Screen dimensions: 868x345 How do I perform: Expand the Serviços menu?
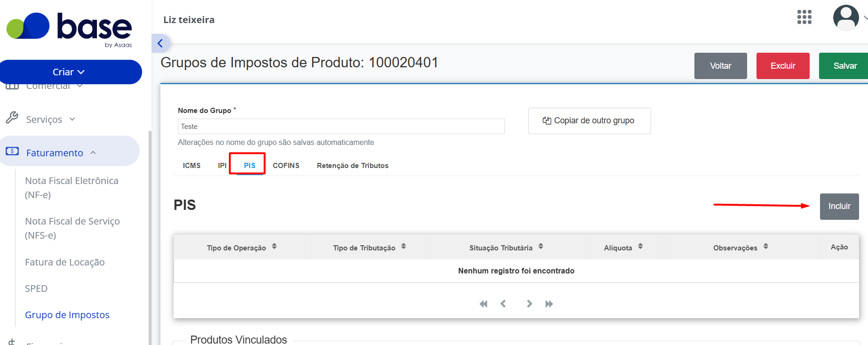[50, 119]
